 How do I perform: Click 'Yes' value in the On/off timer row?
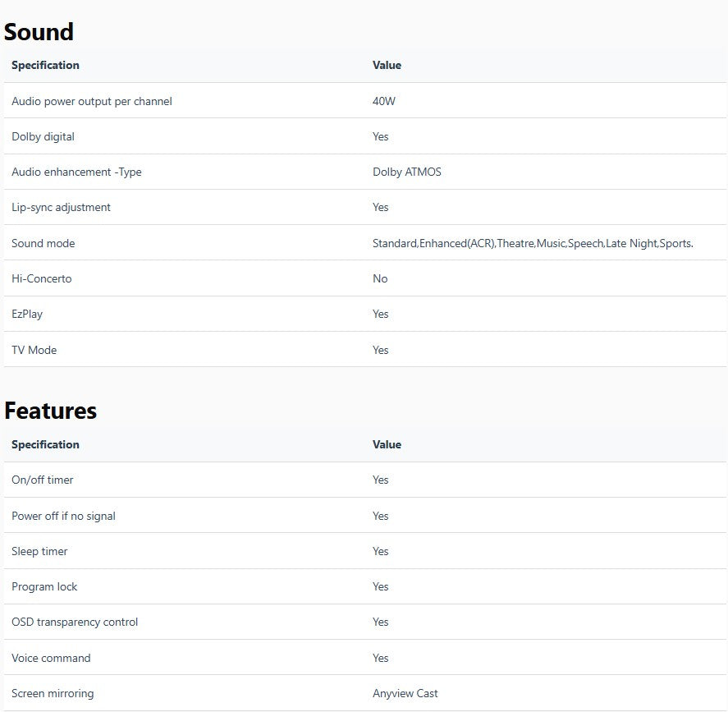click(380, 480)
